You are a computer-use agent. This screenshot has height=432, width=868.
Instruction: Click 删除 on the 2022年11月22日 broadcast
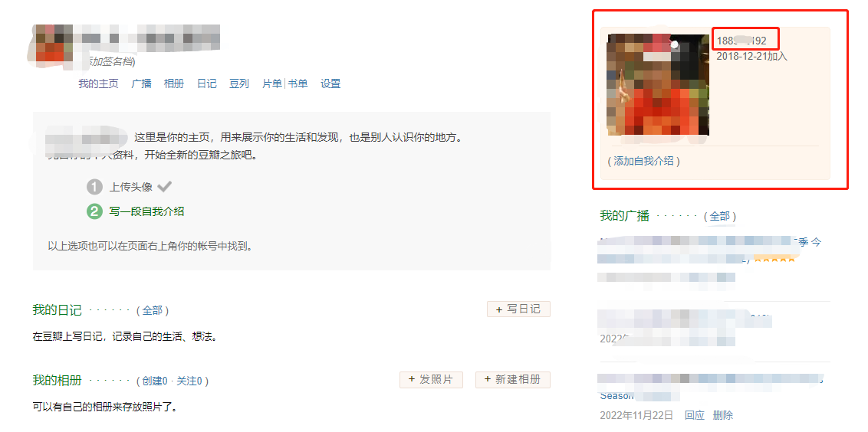723,415
